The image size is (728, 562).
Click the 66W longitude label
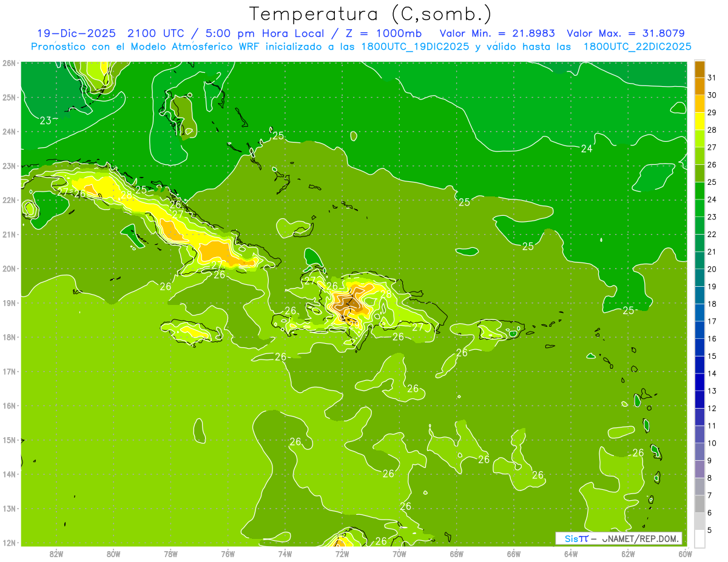514,554
